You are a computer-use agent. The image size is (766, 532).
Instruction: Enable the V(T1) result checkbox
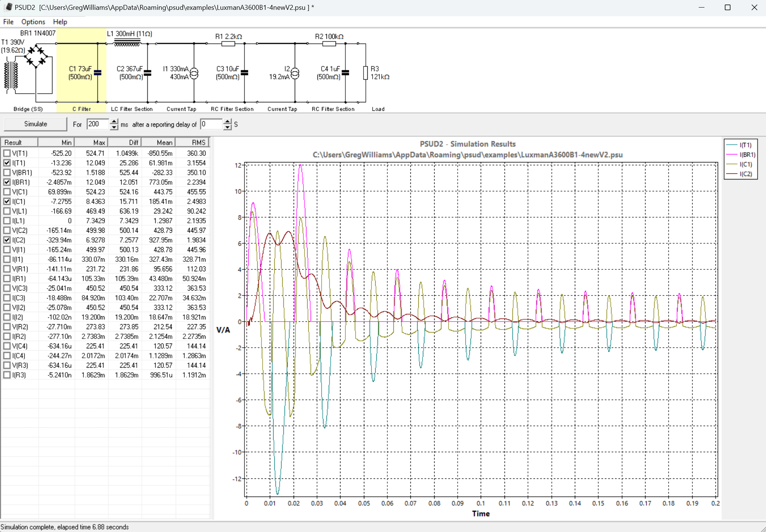point(7,153)
